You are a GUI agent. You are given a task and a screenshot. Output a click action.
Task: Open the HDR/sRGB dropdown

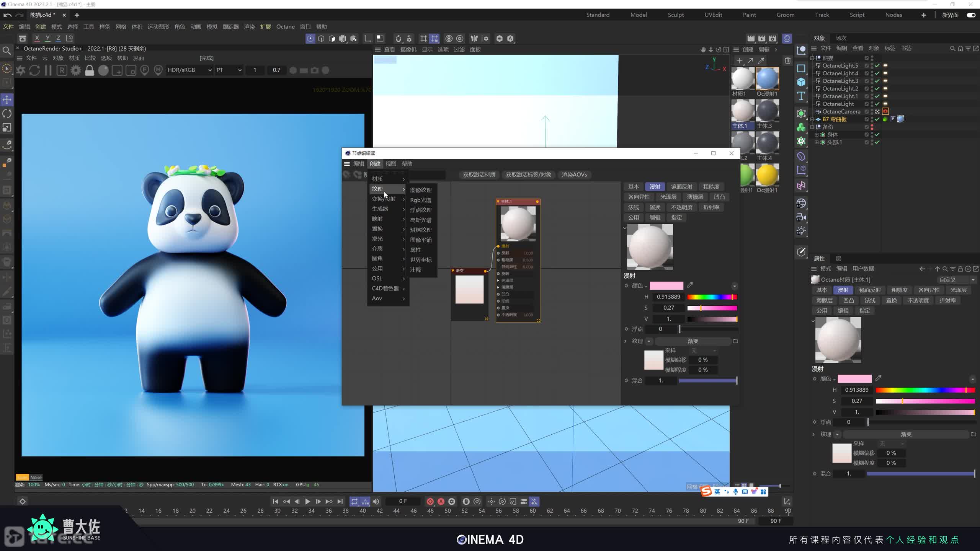coord(189,70)
